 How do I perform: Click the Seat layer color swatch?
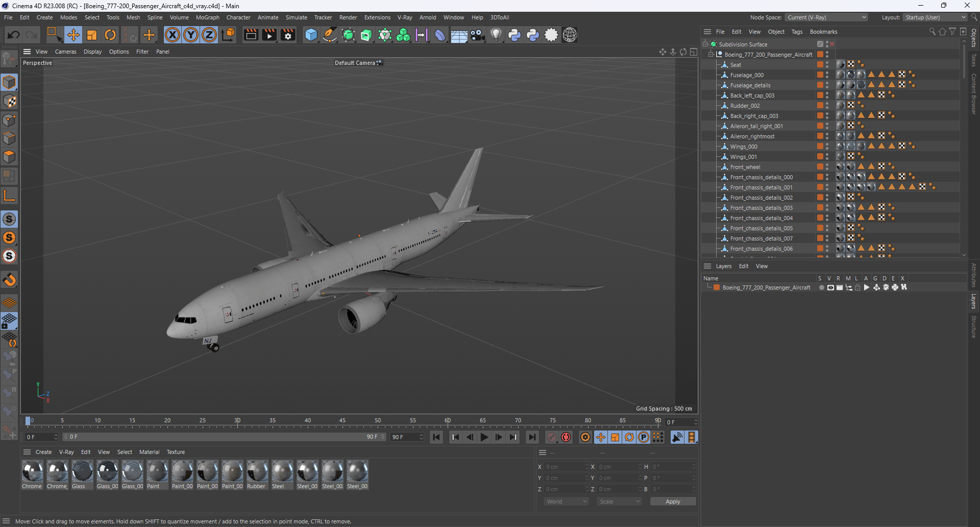tap(820, 64)
